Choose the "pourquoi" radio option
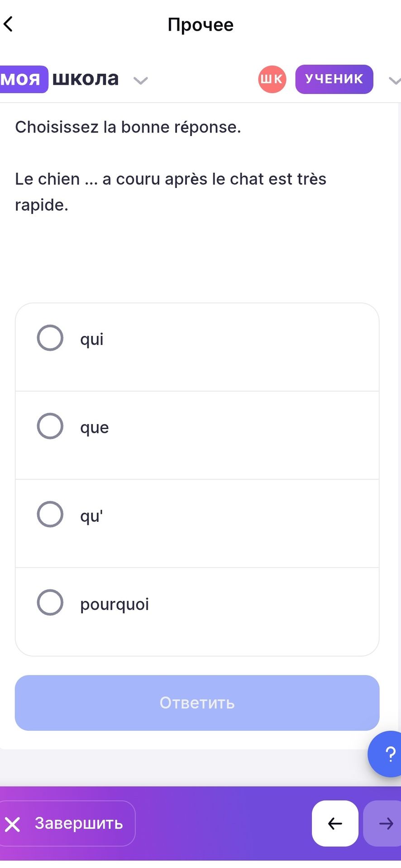This screenshot has height=868, width=401. tap(50, 602)
